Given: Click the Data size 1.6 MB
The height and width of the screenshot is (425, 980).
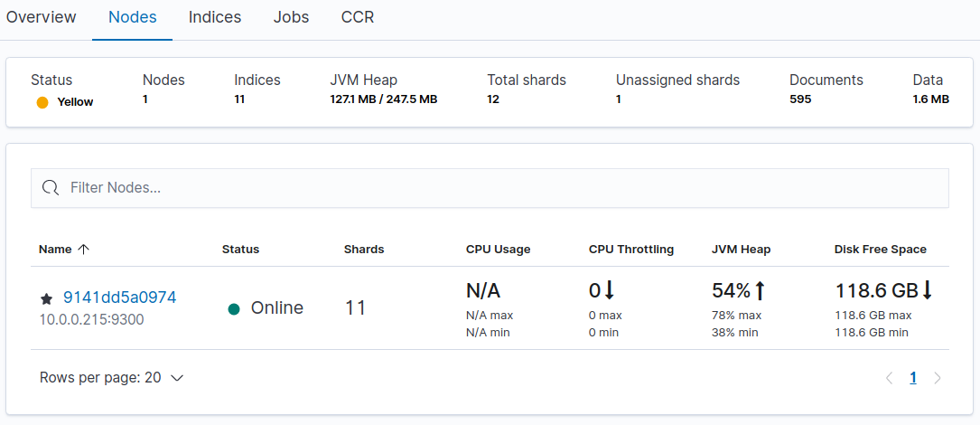Looking at the screenshot, I should pos(930,99).
